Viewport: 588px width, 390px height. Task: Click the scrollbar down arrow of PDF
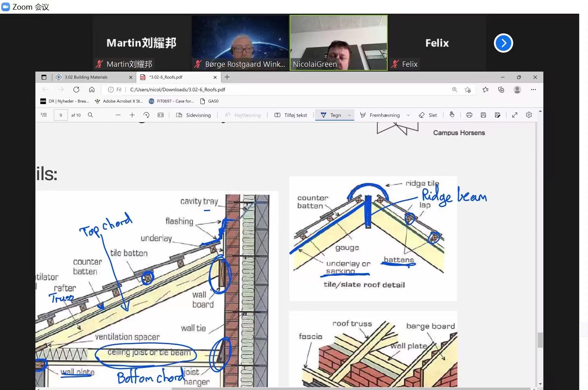coord(540,384)
